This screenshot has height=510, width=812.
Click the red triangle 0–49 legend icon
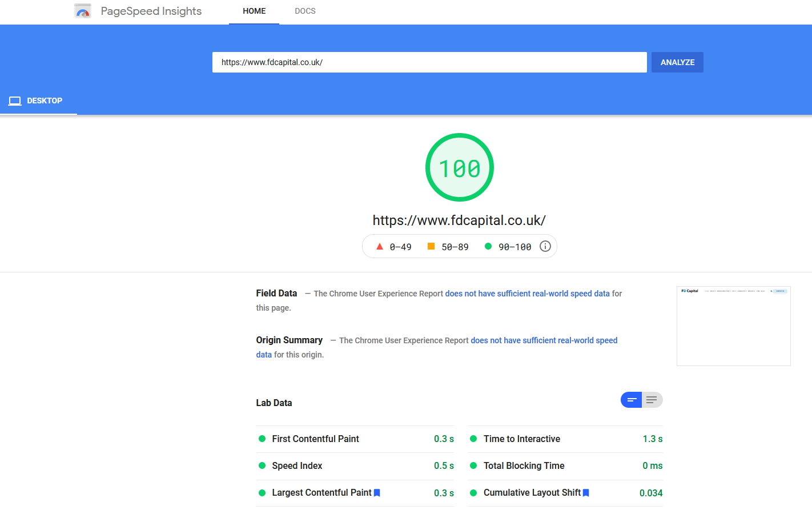point(380,246)
